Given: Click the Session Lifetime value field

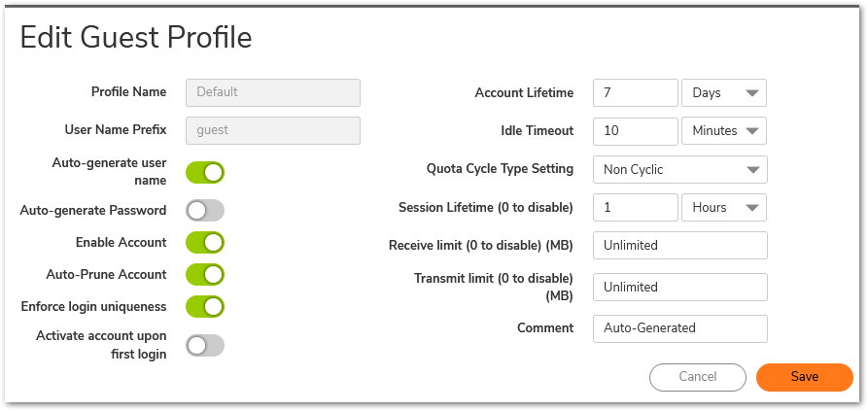Looking at the screenshot, I should point(635,207).
